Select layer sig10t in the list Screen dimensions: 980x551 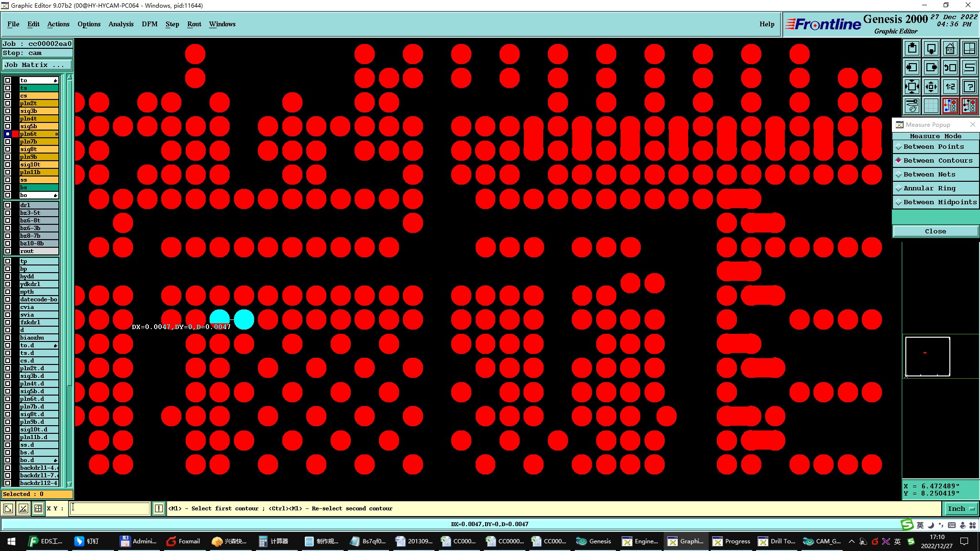click(x=39, y=165)
